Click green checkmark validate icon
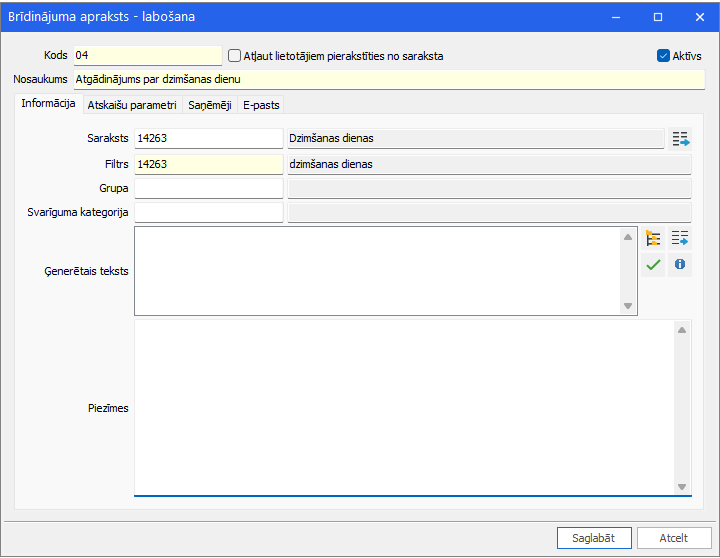The image size is (720, 558). pyautogui.click(x=653, y=265)
